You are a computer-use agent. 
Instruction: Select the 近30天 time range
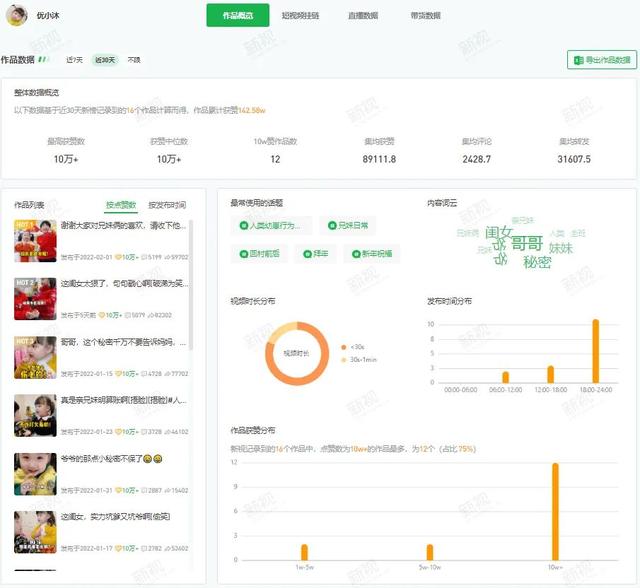pos(104,60)
